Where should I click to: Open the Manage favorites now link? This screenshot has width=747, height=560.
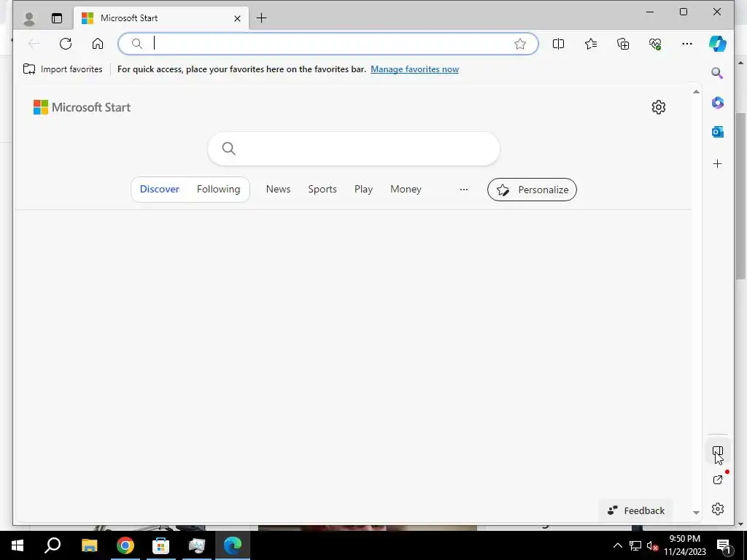point(414,69)
